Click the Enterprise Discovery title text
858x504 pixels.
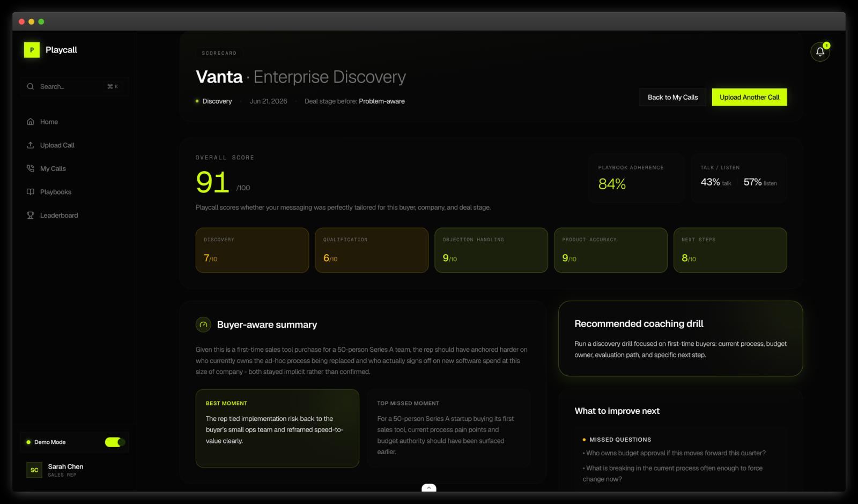[329, 77]
